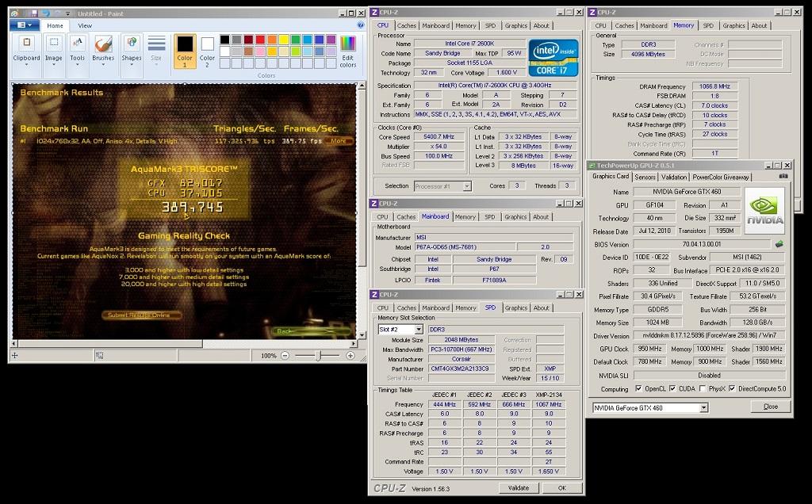Open the Customize Quick Access Toolbar arrow in Paint
Viewport: 812px width, 504px height.
68,14
